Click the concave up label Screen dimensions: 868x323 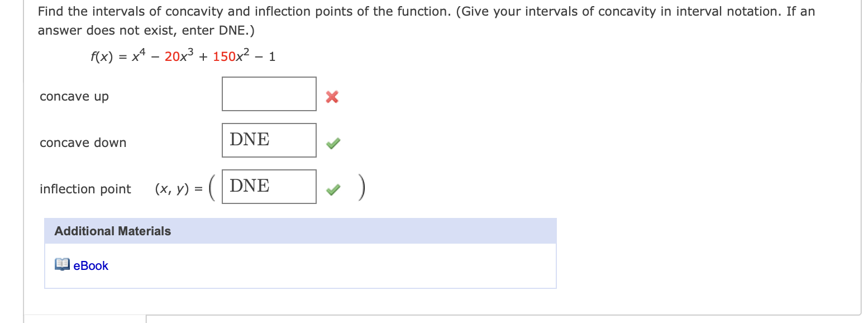click(74, 96)
